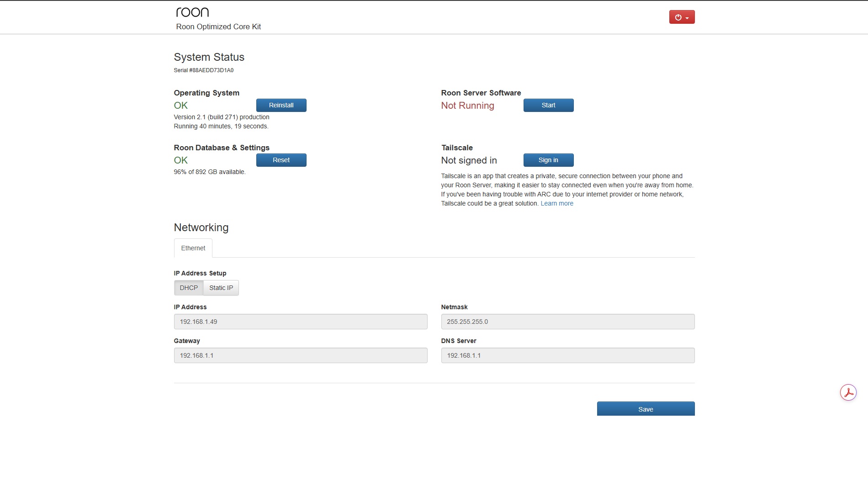Click the Roon logo
868x481 pixels.
click(192, 12)
